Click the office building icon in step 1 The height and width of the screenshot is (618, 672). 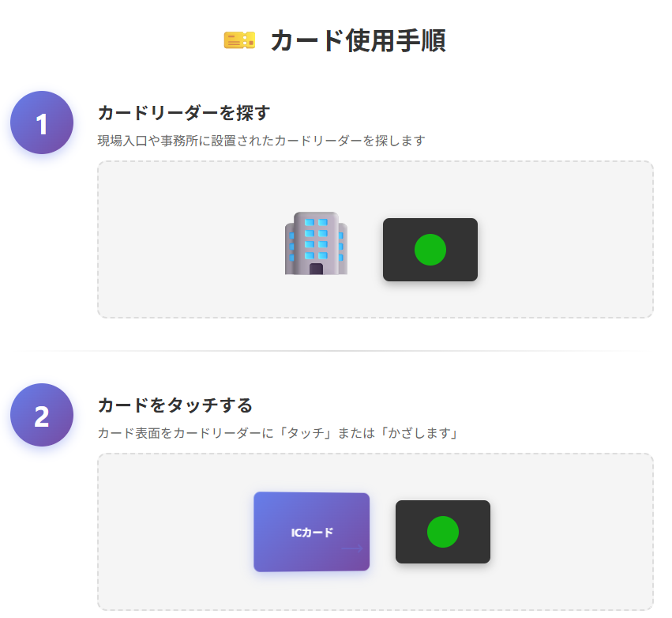pyautogui.click(x=316, y=243)
